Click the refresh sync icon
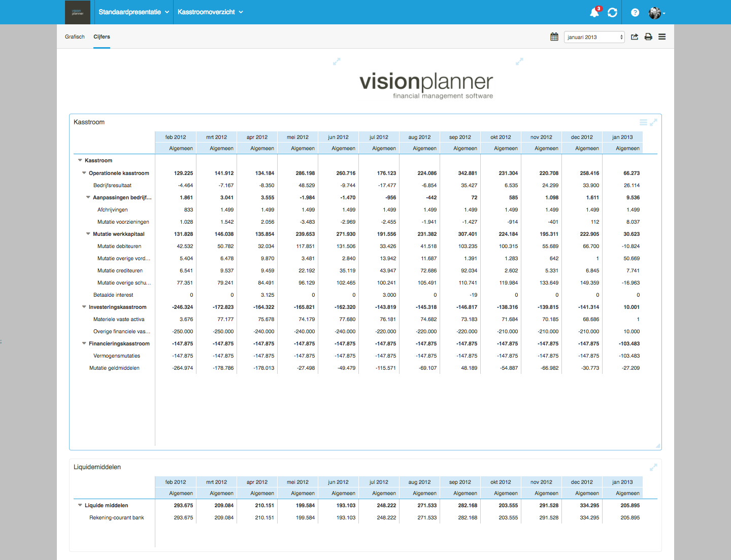Image resolution: width=731 pixels, height=560 pixels. point(612,13)
